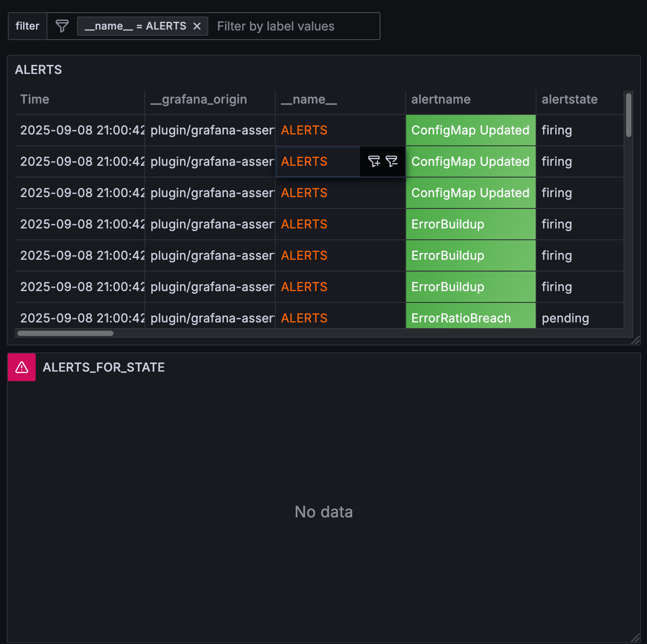
Task: Open the ALERTS panel title menu
Action: (38, 70)
